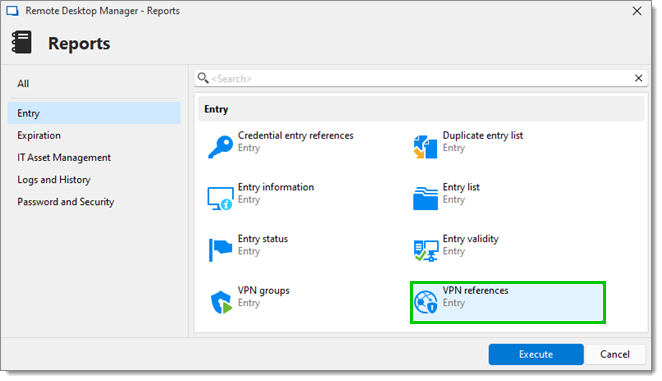Image resolution: width=662 pixels, height=381 pixels.
Task: Click the Duplicate entry list icon
Action: 425,147
